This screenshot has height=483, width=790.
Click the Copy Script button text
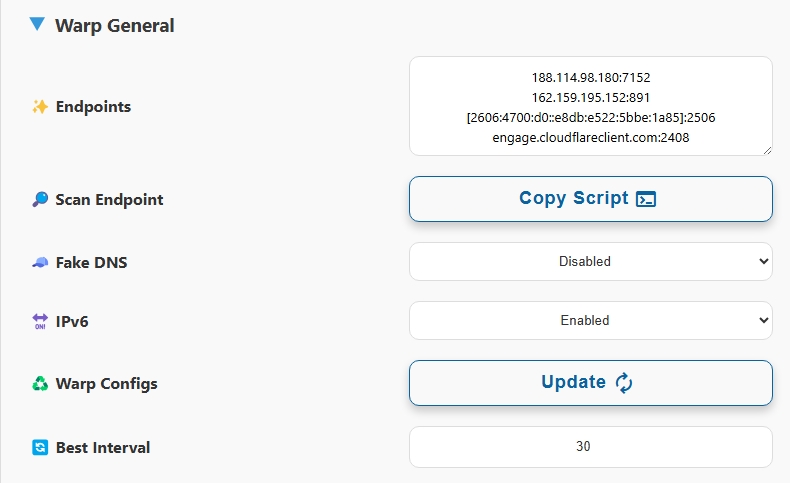[574, 198]
